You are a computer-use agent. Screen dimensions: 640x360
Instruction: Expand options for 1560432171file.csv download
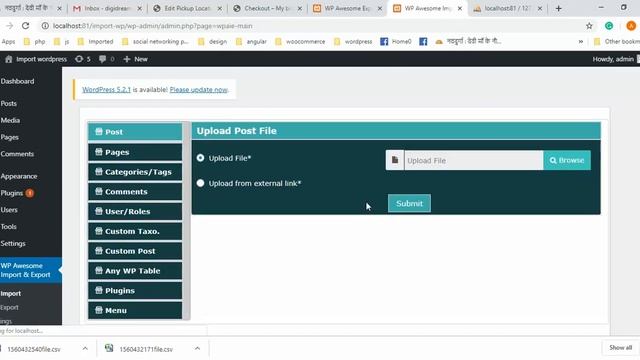pos(198,349)
